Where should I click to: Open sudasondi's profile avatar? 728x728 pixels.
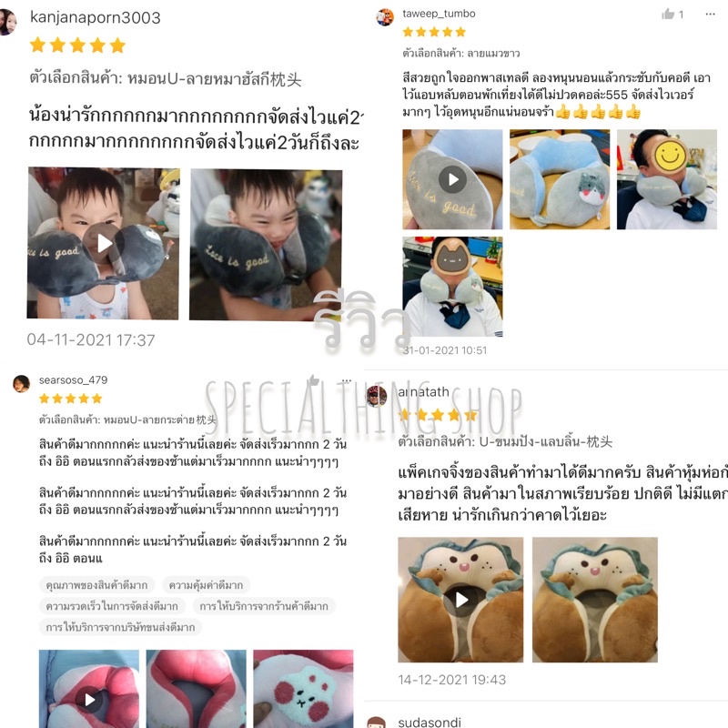coord(377,723)
